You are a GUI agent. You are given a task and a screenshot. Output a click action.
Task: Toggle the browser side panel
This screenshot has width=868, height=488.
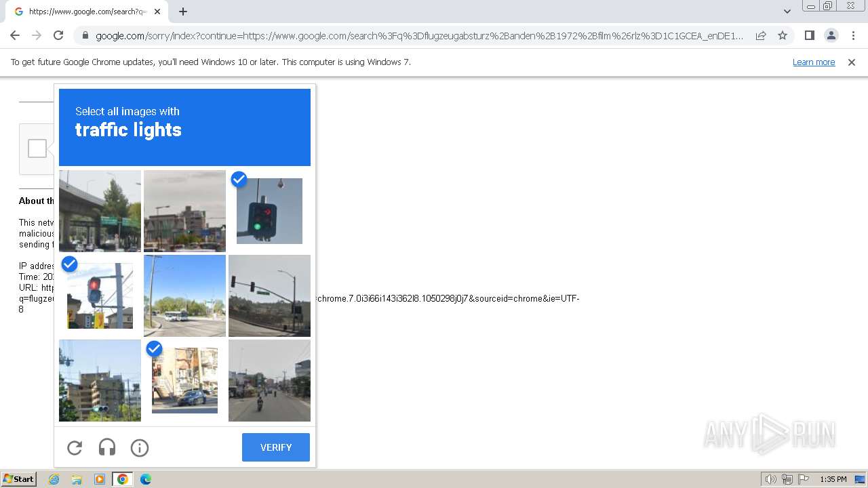809,35
